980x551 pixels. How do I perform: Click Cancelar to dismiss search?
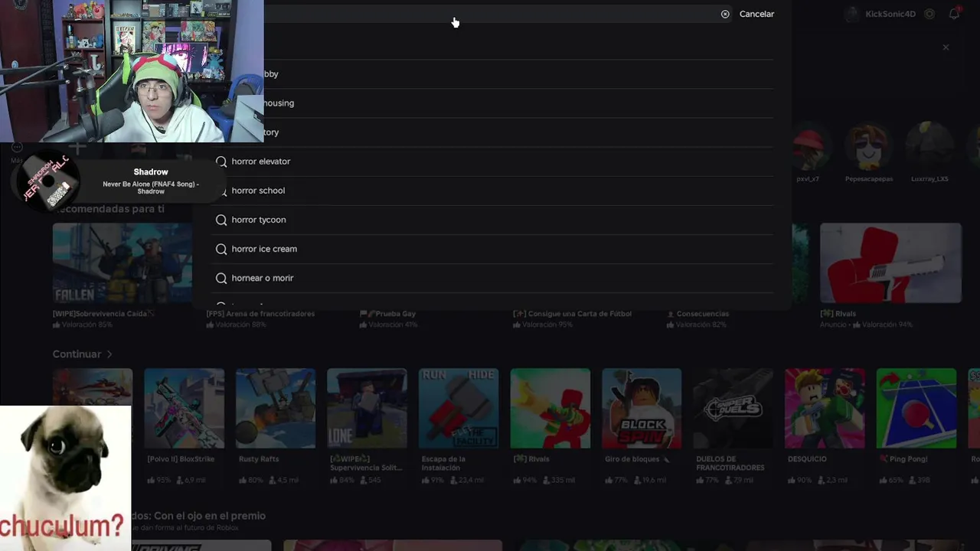(756, 14)
